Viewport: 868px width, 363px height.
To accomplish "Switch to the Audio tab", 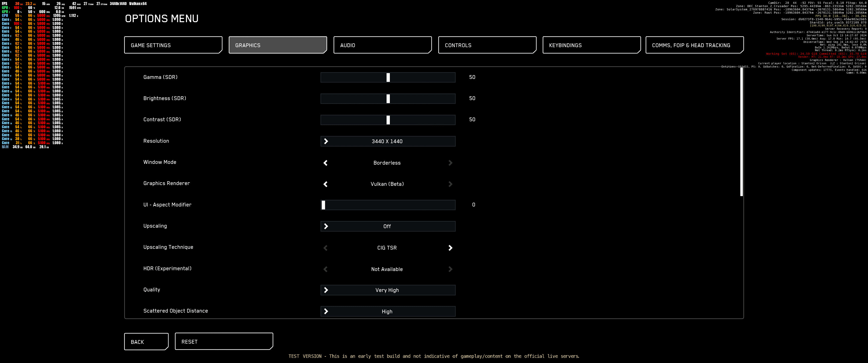I will tap(382, 45).
